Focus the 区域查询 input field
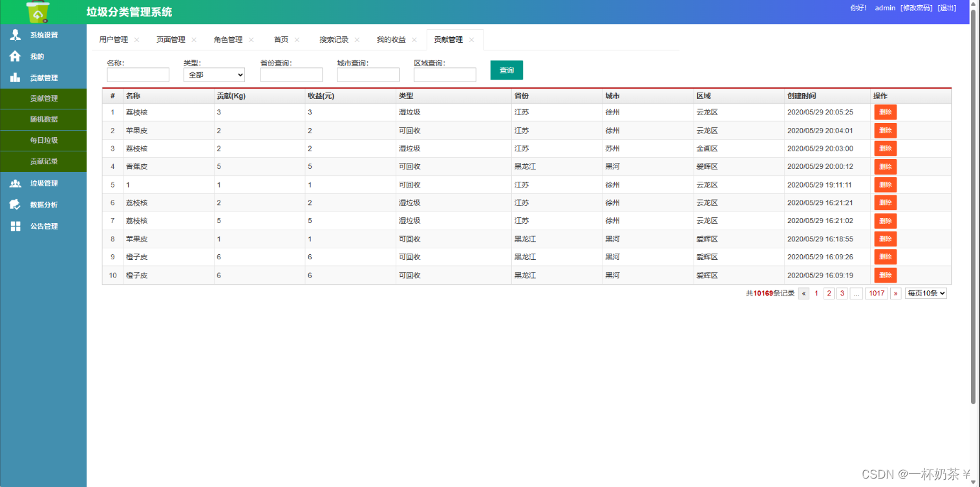The image size is (980, 487). click(445, 75)
